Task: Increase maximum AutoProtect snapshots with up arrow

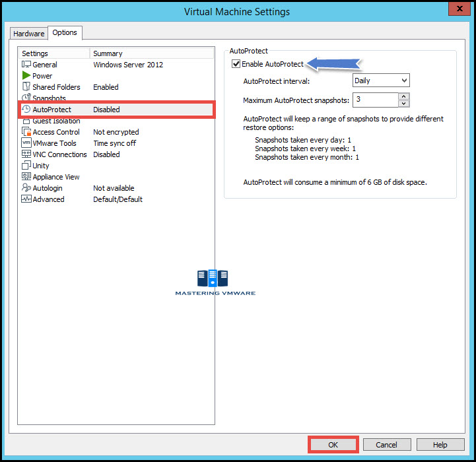Action: (x=404, y=96)
